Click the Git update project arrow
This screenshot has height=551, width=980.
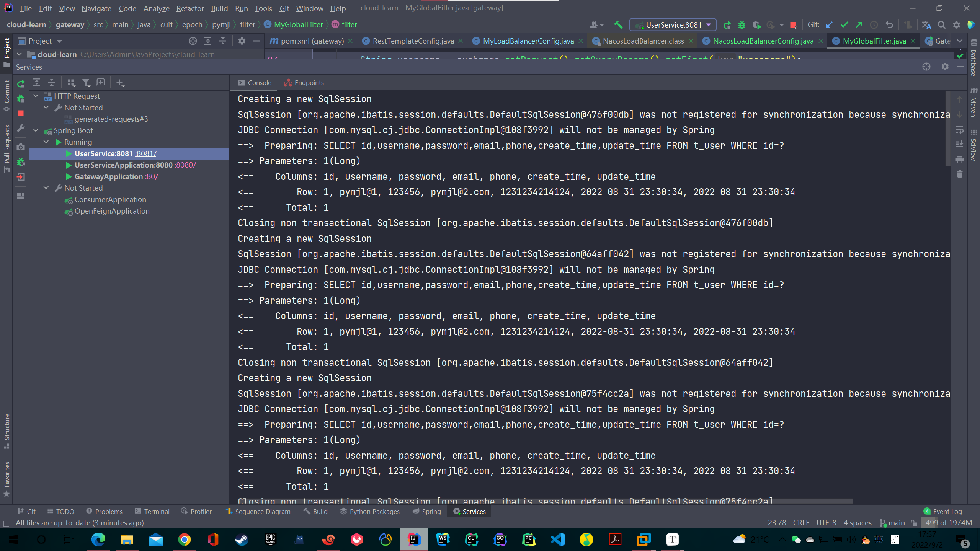(829, 25)
